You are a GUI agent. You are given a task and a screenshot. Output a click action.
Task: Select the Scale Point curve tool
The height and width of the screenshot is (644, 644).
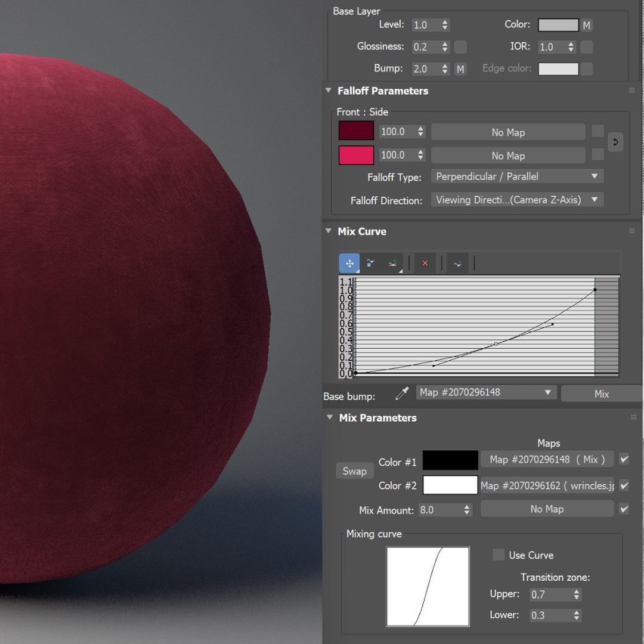point(370,262)
